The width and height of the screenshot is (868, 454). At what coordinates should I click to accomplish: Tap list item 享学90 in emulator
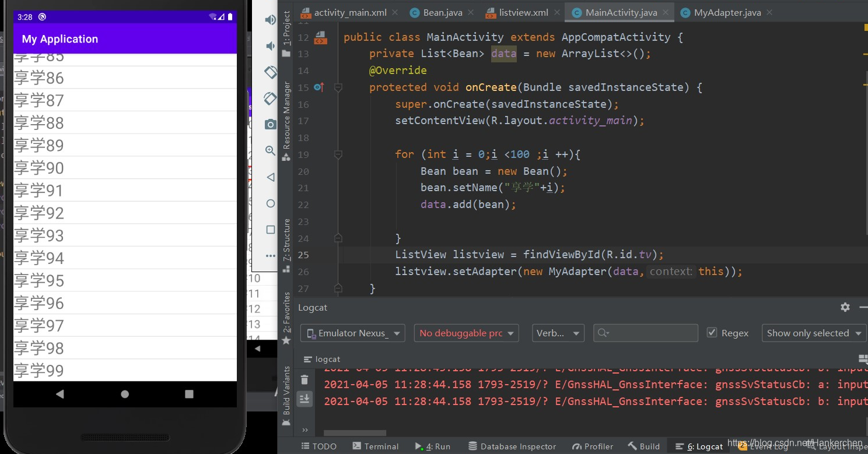point(125,168)
